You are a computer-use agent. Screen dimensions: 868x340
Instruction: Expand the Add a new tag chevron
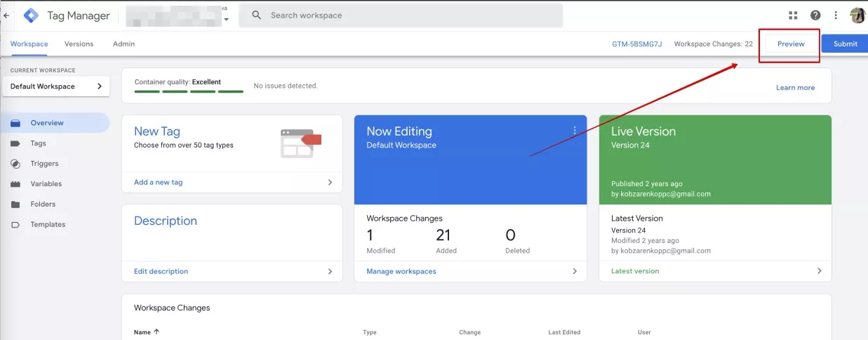click(x=330, y=182)
